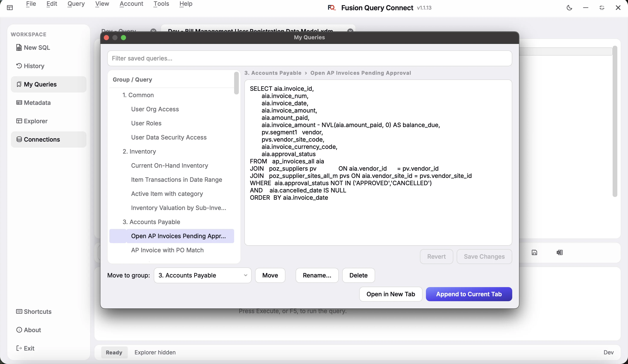
Task: Open the File menu
Action: coord(31,4)
